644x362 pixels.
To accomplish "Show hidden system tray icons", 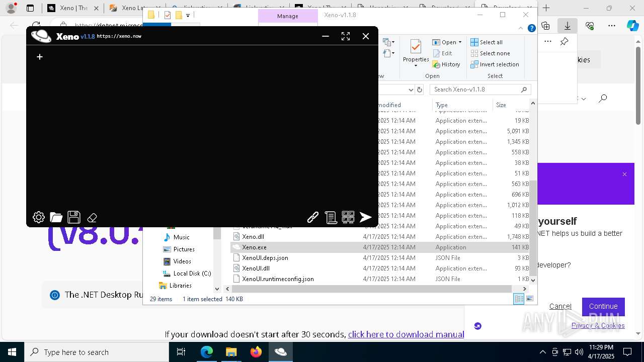I will tap(542, 352).
